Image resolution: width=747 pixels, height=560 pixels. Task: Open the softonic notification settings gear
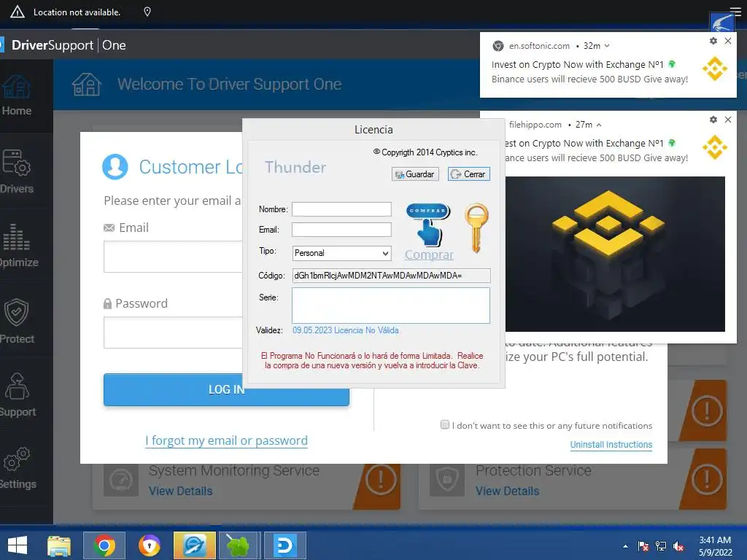713,41
